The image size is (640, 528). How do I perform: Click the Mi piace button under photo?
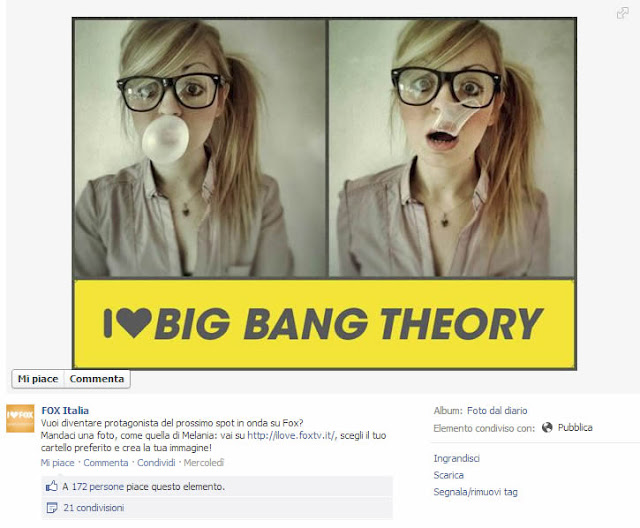pyautogui.click(x=38, y=379)
